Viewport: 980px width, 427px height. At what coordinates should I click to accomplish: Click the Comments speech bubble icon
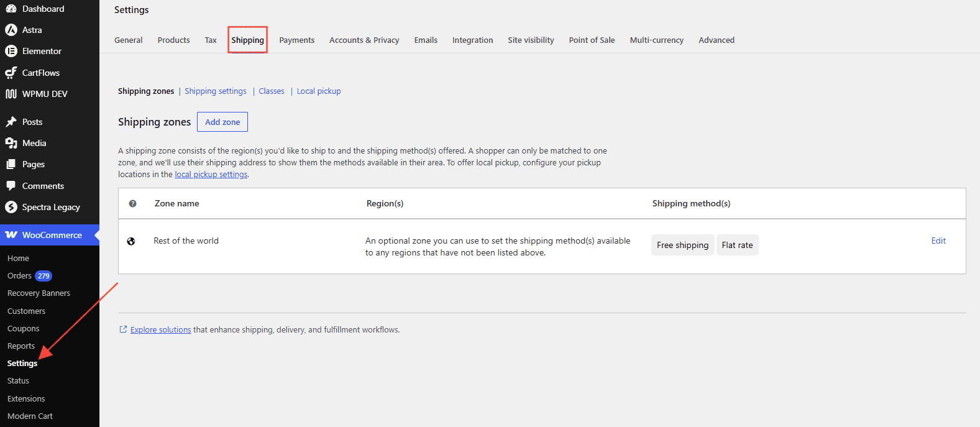[11, 186]
